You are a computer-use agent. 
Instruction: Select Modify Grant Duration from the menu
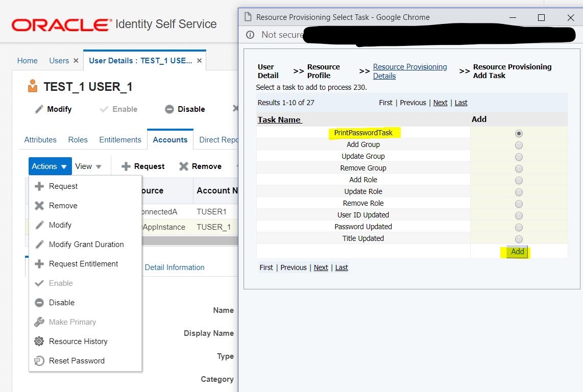pos(84,244)
